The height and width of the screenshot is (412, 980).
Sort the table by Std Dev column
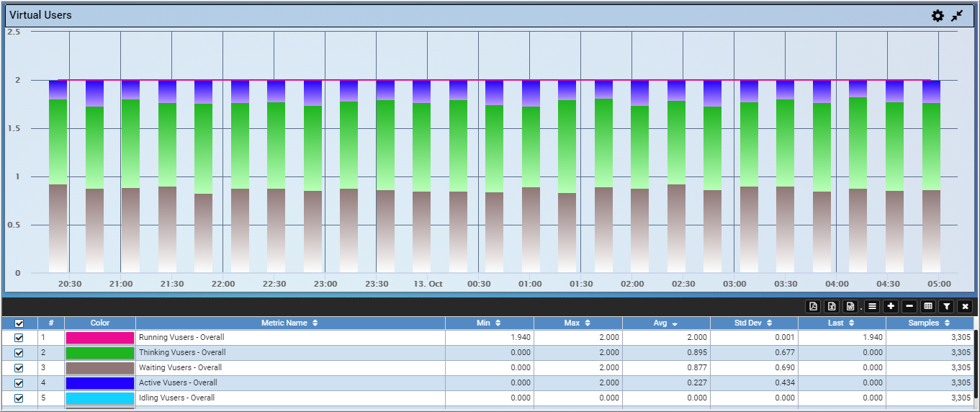[754, 323]
